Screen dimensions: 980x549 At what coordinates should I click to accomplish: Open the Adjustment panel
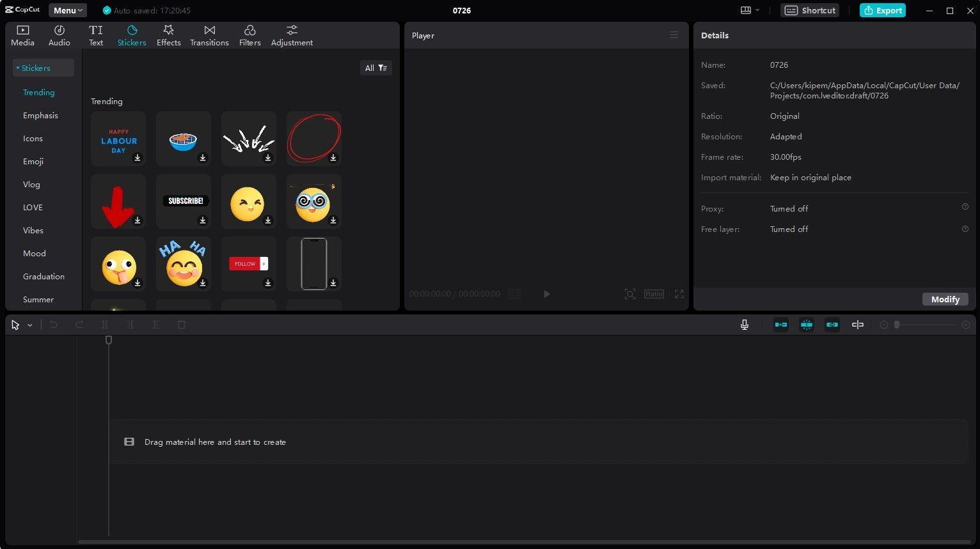(292, 35)
